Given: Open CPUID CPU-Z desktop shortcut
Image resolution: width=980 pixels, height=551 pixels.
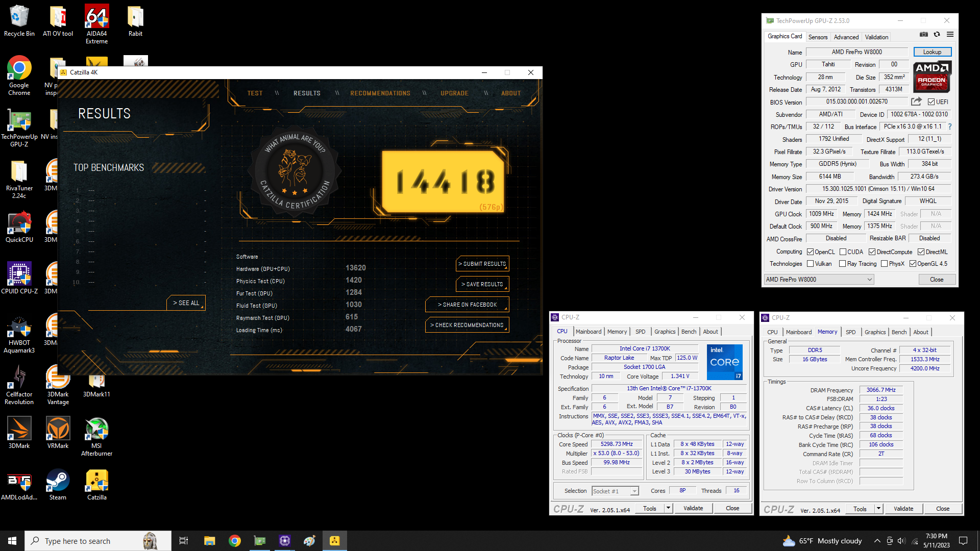Looking at the screenshot, I should point(19,279).
